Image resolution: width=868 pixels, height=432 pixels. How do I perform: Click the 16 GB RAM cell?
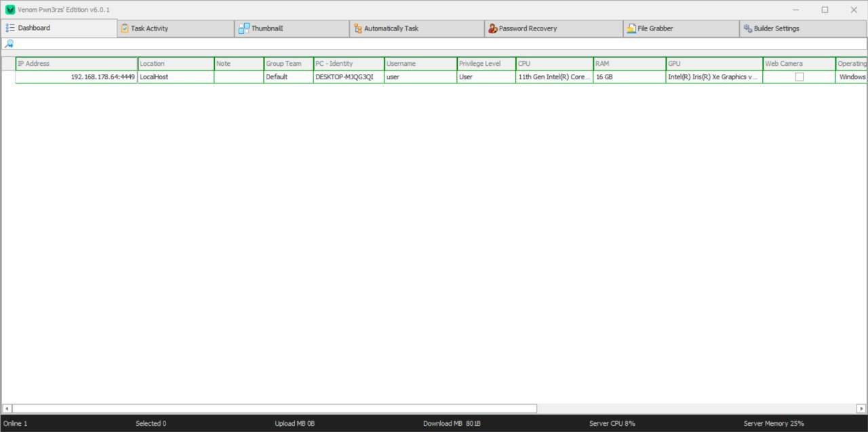629,77
